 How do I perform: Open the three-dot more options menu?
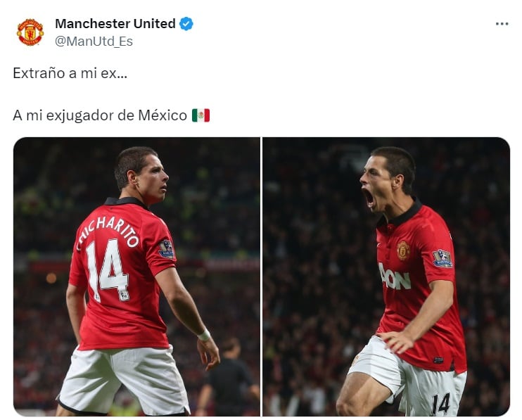pos(502,24)
